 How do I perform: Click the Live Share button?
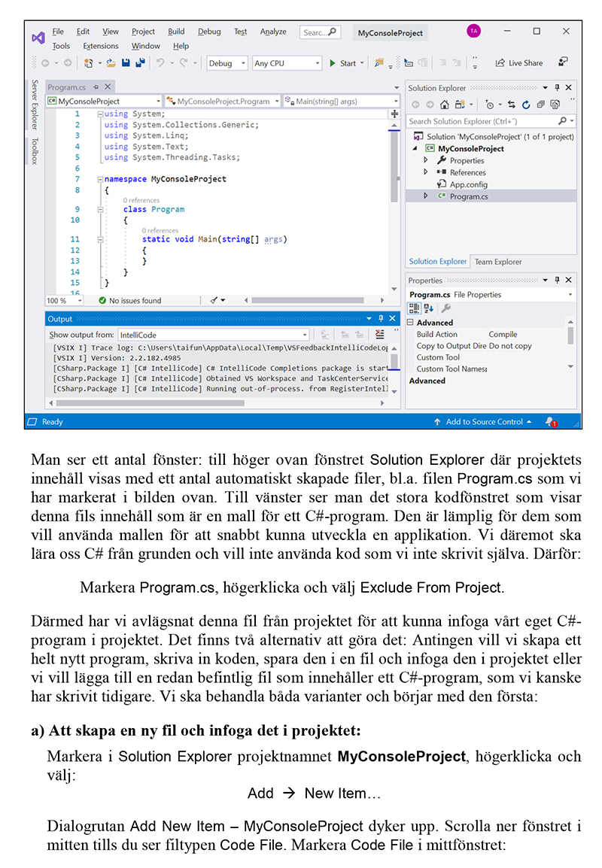point(519,63)
